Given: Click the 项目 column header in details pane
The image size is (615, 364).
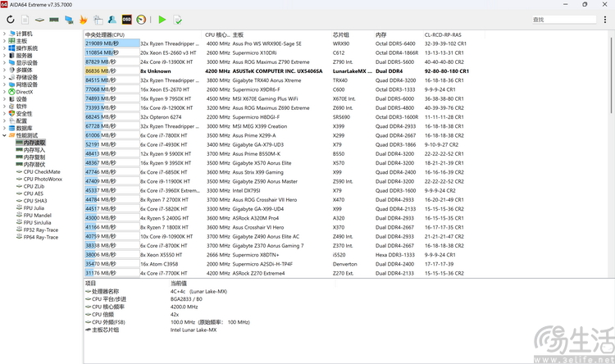Looking at the screenshot, I should tap(90, 283).
